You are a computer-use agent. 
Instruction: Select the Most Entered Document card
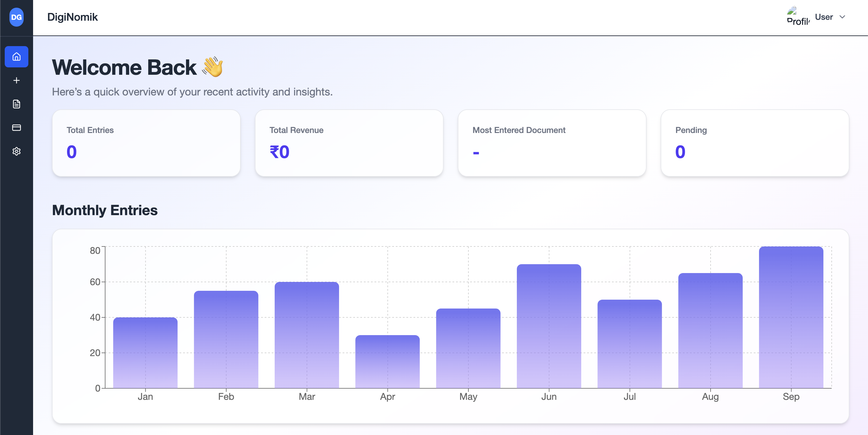click(x=552, y=143)
